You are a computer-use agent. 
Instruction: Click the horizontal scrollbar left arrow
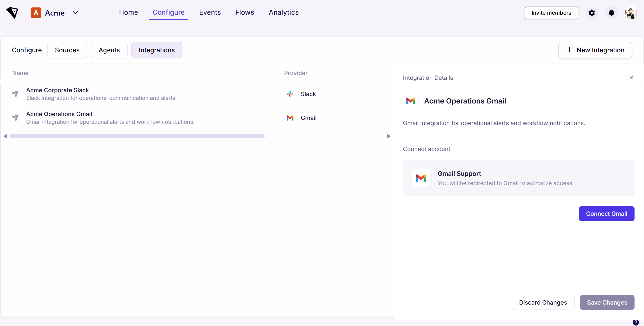tap(5, 136)
